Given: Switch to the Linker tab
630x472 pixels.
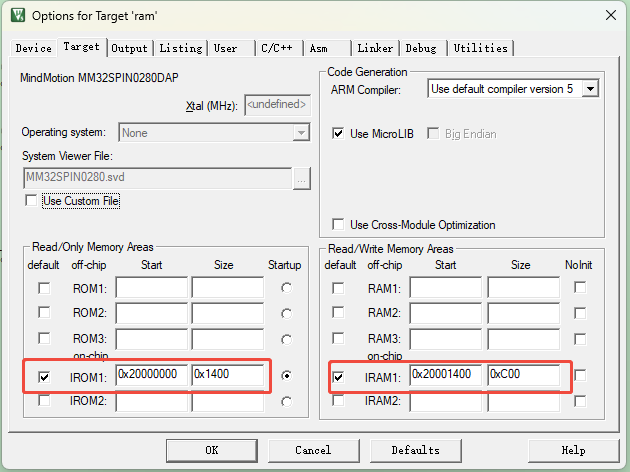Looking at the screenshot, I should [x=375, y=48].
